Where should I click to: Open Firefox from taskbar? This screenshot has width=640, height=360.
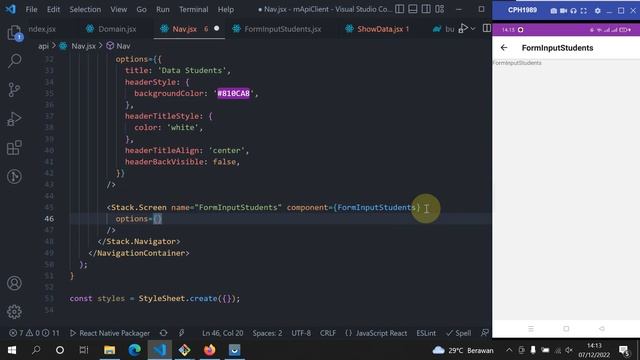click(x=209, y=350)
